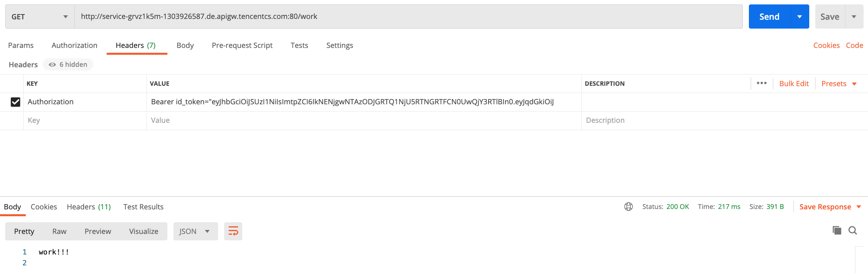Open the three-dots column options menu

[761, 83]
